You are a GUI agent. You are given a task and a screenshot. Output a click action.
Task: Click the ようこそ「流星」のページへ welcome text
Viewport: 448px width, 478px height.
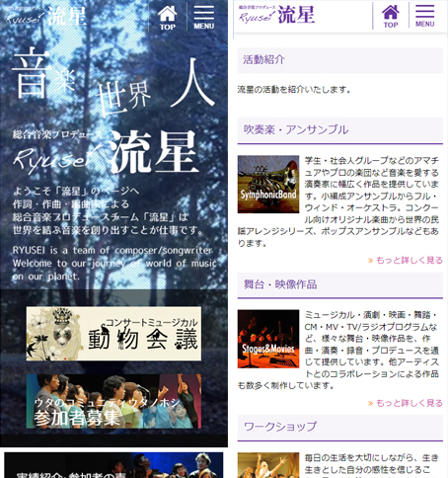tap(76, 191)
